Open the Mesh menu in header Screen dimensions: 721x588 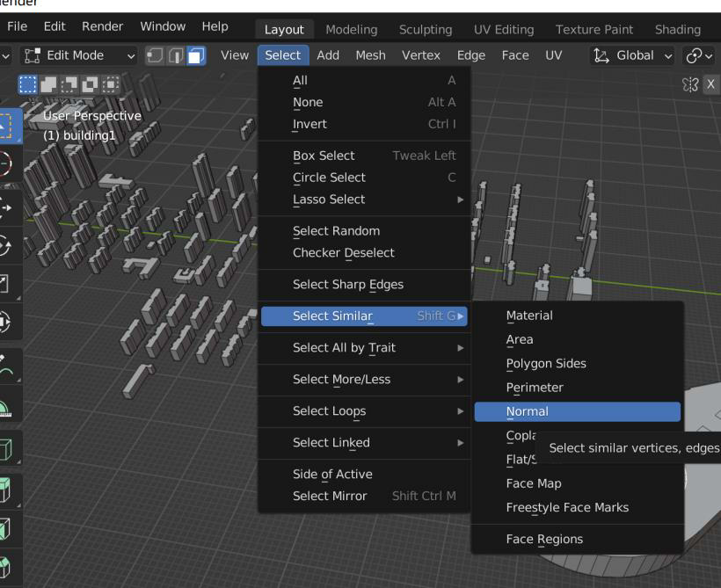[370, 55]
